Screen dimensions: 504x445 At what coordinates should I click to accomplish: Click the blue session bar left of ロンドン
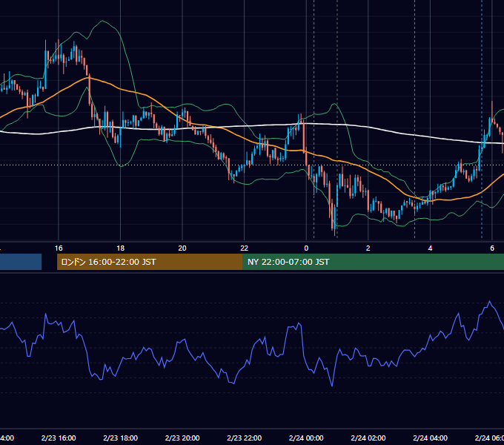click(21, 262)
